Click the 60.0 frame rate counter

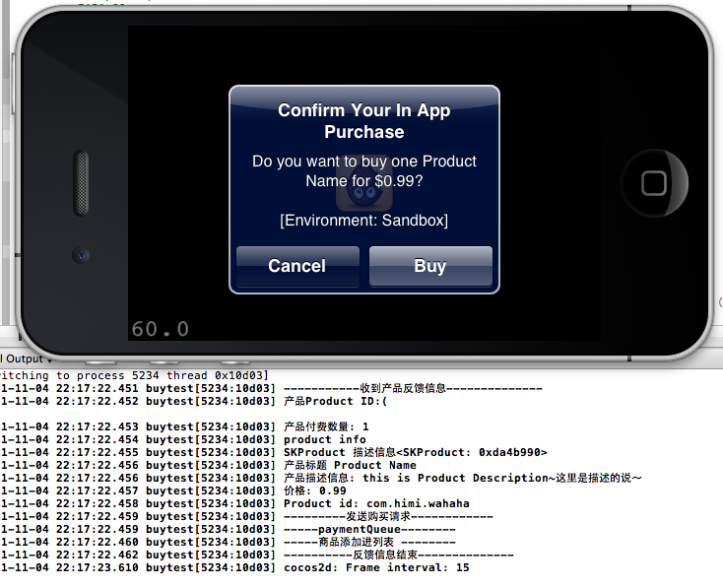160,329
